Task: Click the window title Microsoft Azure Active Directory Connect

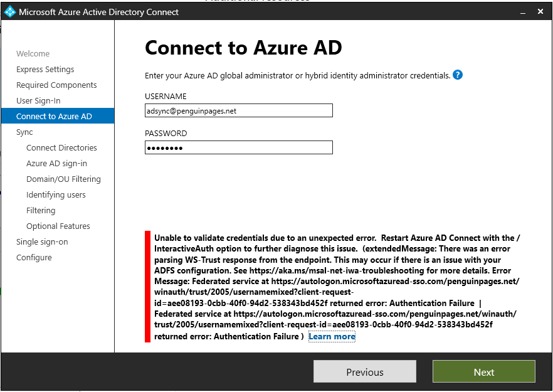Action: point(99,12)
